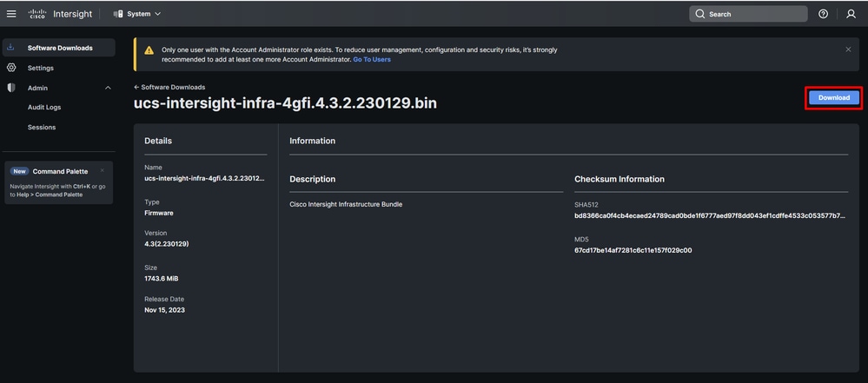
Task: Dismiss the Command Palette tip card
Action: [x=102, y=170]
